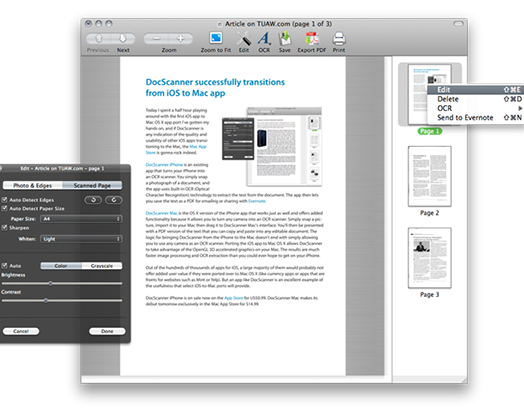The width and height of the screenshot is (524, 410).
Task: Follow the Evernote link in article
Action: pyautogui.click(x=257, y=201)
